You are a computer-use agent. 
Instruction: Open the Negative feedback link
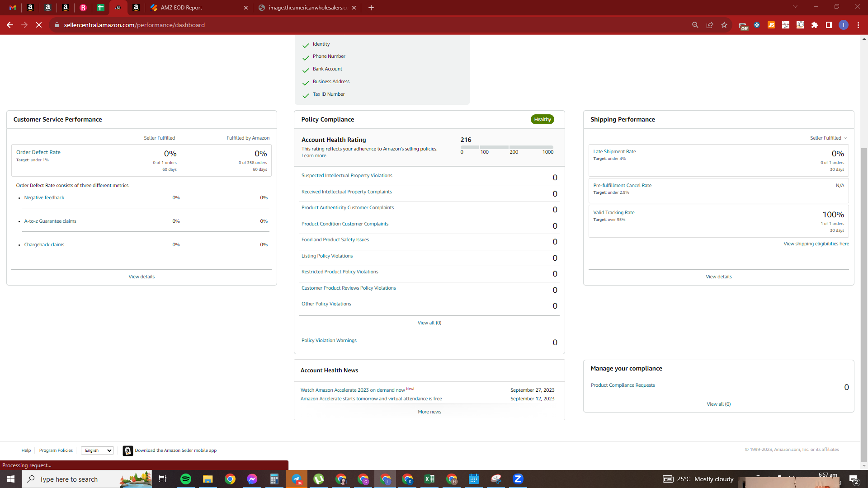[x=44, y=197]
